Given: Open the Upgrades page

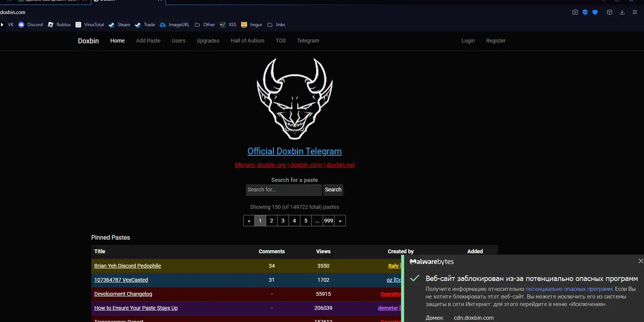Looking at the screenshot, I should (208, 41).
